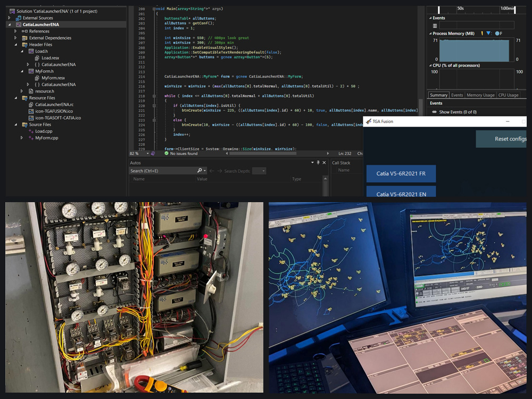
Task: Open the Load.h header file
Action: pyautogui.click(x=41, y=51)
